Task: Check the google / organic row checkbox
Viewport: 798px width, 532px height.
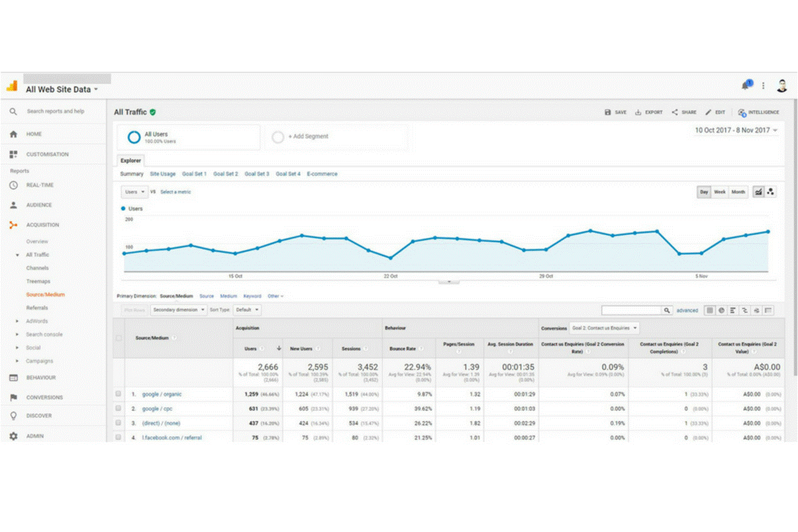Action: (x=119, y=394)
